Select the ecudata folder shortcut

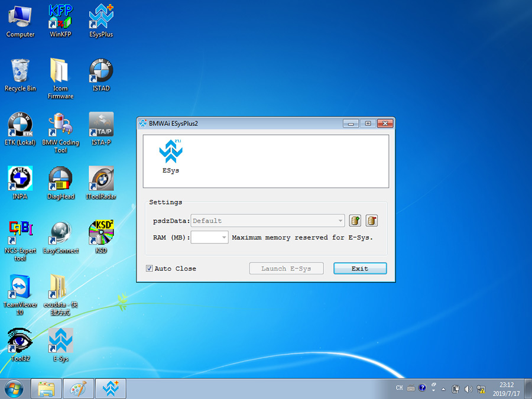tap(60, 295)
